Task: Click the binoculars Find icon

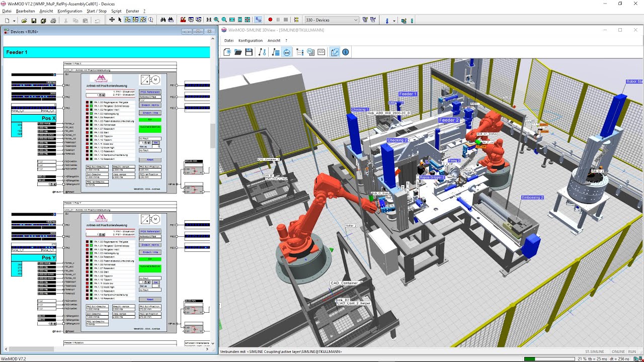Action: tap(163, 20)
